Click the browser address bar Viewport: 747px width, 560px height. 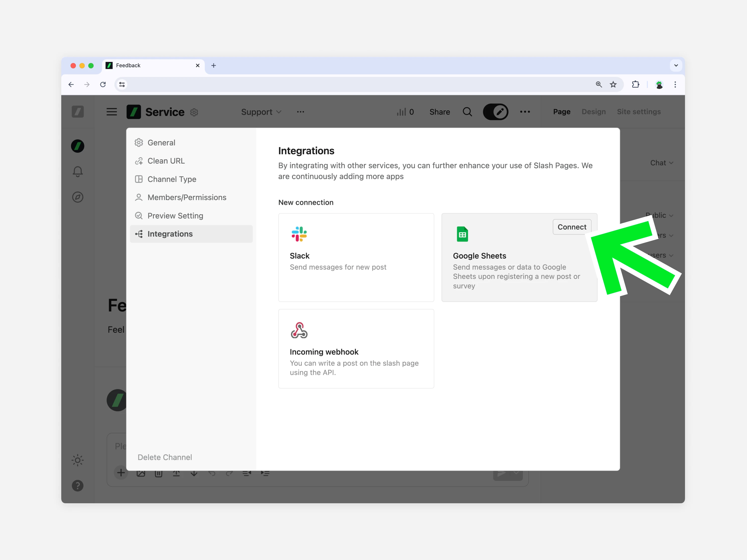369,84
